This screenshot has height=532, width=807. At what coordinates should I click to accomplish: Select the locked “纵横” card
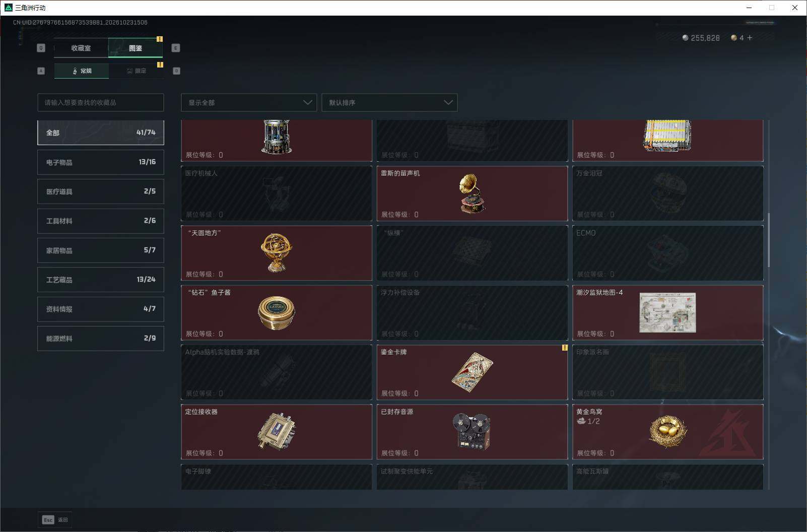pyautogui.click(x=472, y=253)
